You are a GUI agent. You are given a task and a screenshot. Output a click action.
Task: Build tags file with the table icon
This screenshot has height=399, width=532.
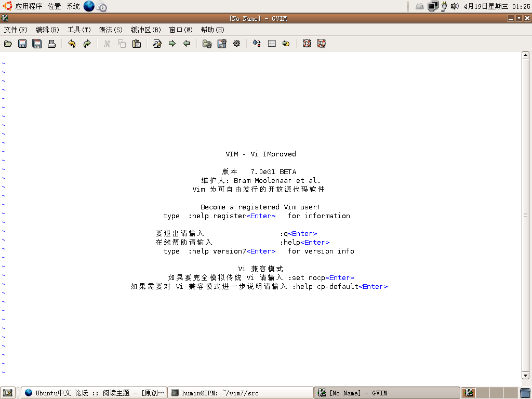(x=272, y=44)
